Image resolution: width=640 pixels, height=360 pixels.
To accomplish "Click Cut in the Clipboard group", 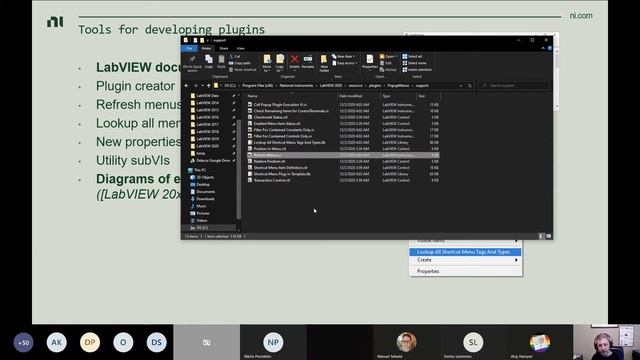I will pos(235,56).
